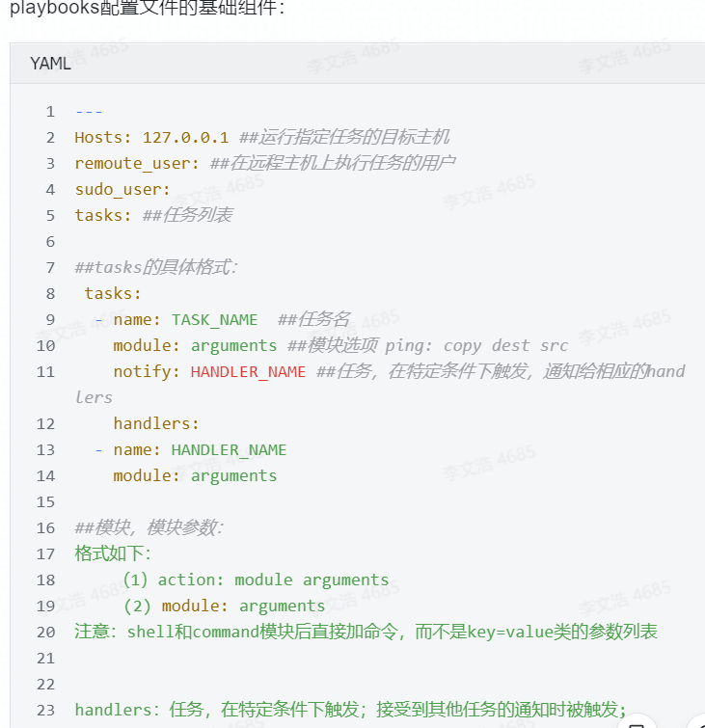Click the handlers: key on line 12
This screenshot has height=728, width=705.
(x=156, y=423)
